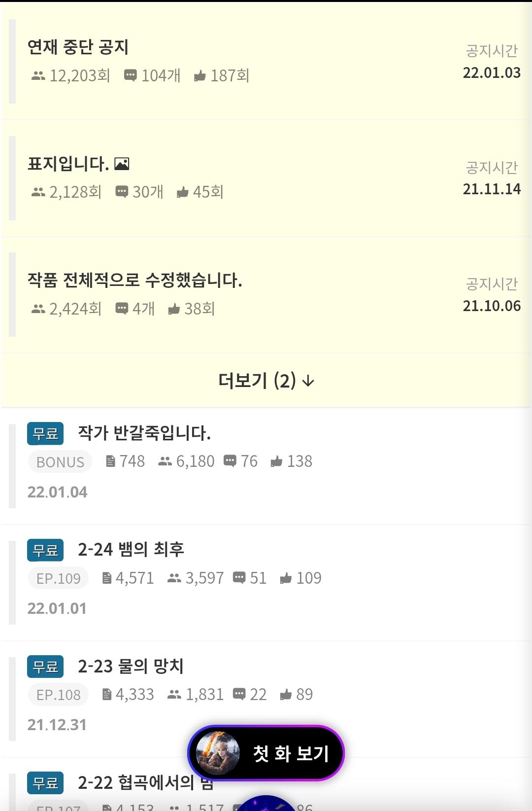Click thumbs-up icon showing 138
The width and height of the screenshot is (532, 811).
(x=276, y=461)
